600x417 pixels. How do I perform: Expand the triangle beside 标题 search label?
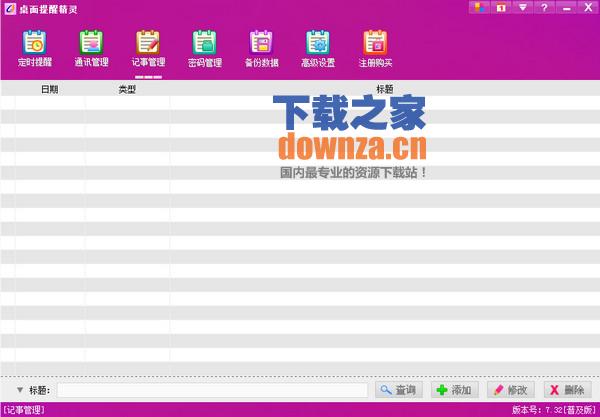point(20,390)
